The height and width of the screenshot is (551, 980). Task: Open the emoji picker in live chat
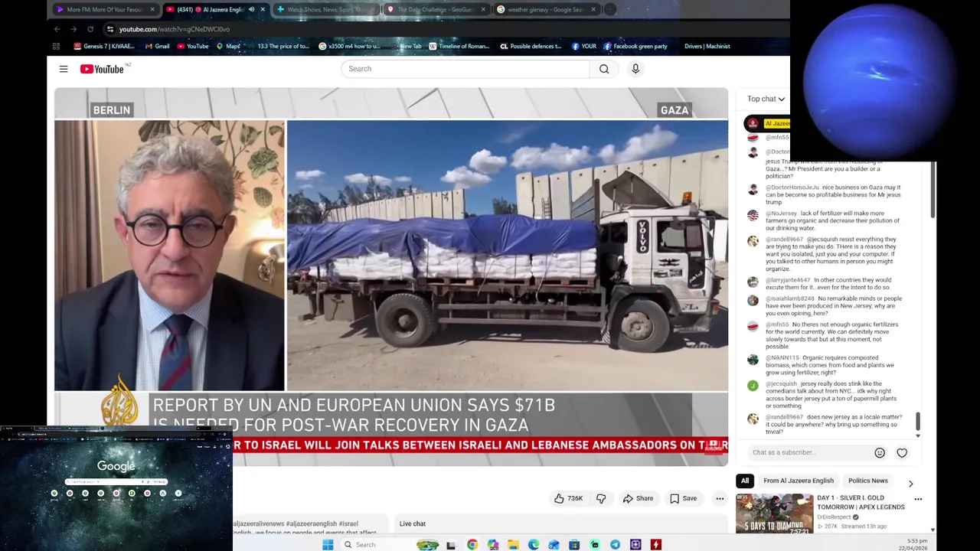(x=880, y=452)
